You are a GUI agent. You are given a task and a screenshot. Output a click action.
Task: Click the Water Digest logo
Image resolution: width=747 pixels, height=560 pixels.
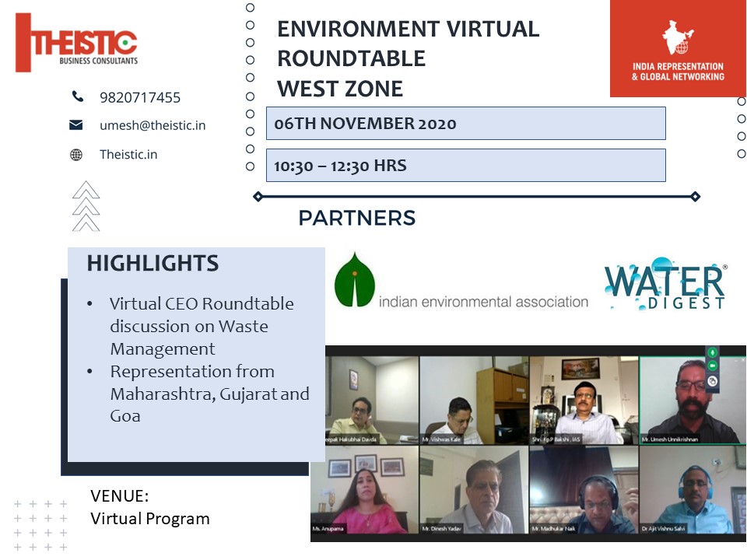[x=665, y=287]
